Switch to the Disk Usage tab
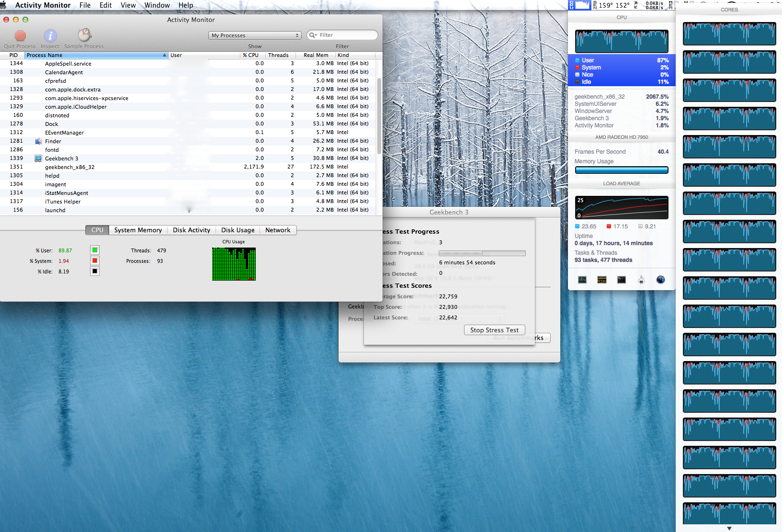782x532 pixels. (x=238, y=230)
